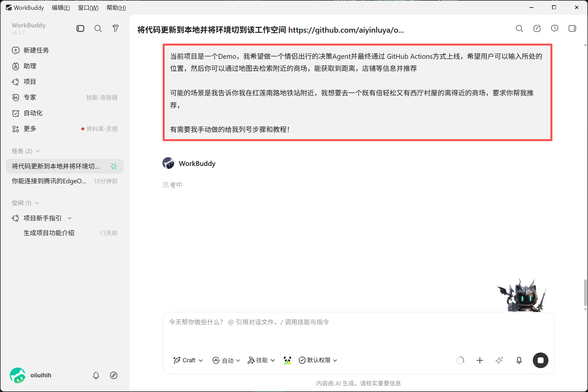Open the 编辑(E) menu

(61, 8)
